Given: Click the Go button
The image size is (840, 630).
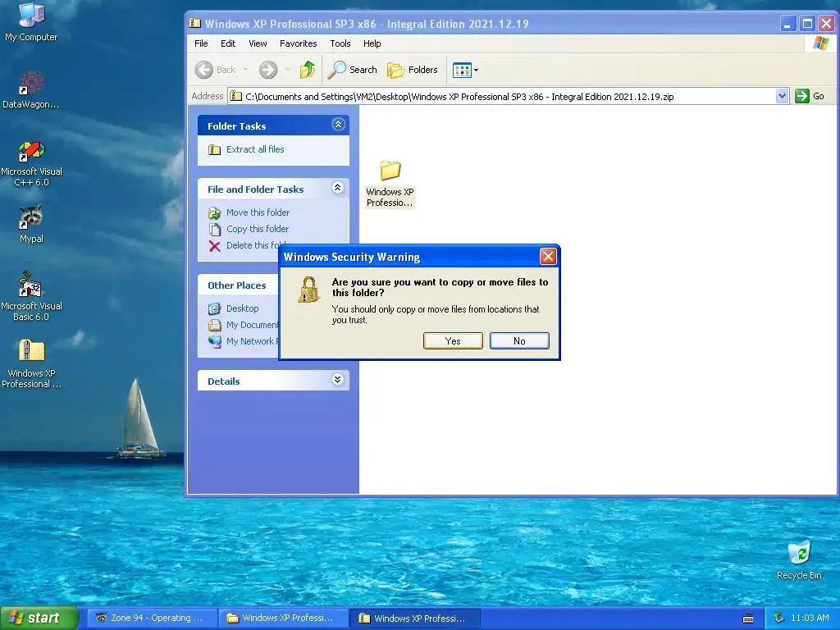Looking at the screenshot, I should pos(810,97).
